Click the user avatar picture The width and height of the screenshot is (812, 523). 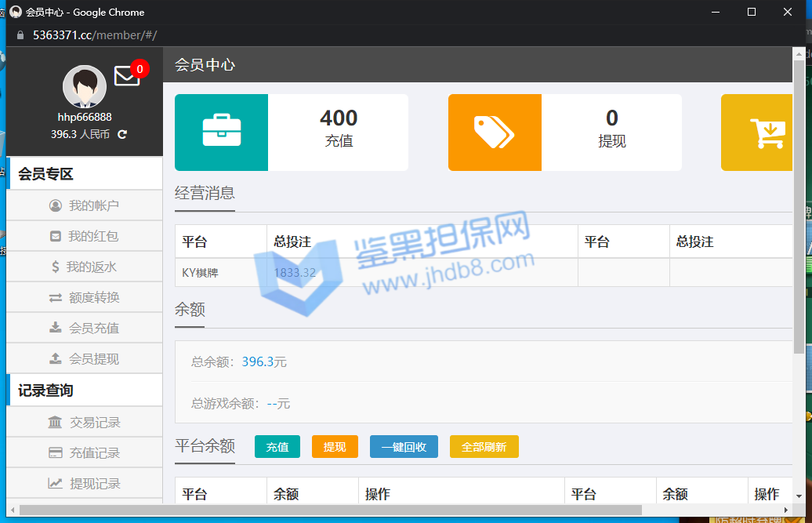(x=85, y=86)
